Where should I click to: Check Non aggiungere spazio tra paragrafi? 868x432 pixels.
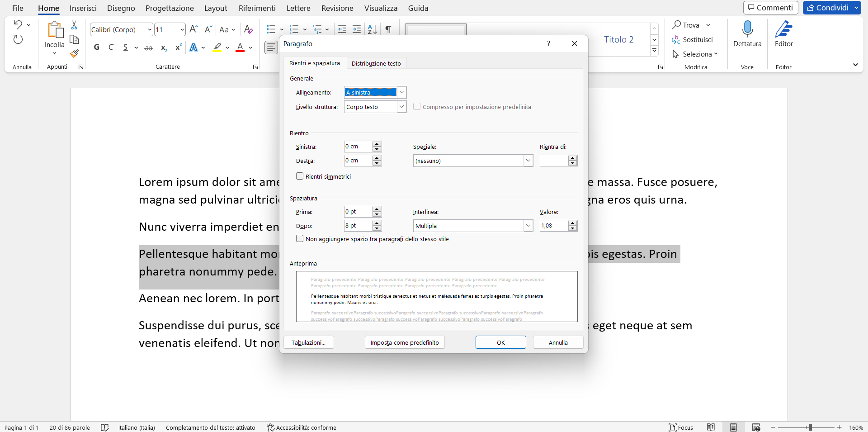coord(300,239)
